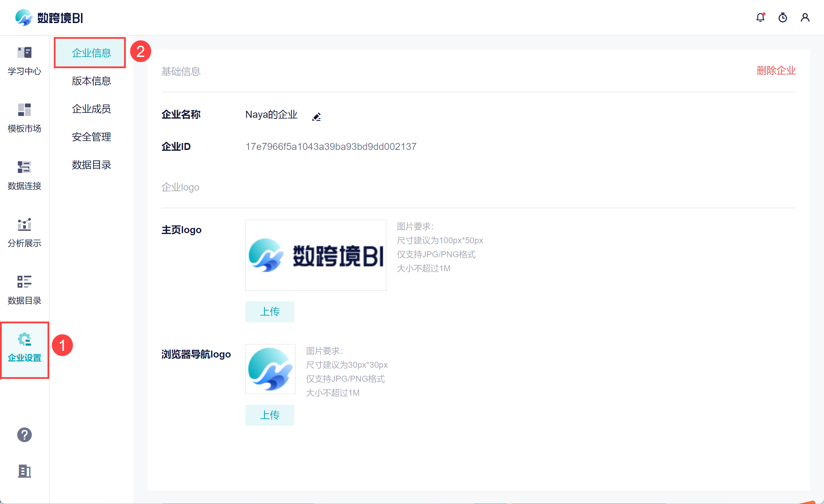Image resolution: width=824 pixels, height=504 pixels.
Task: Switch to 企业信息 tab
Action: point(91,53)
